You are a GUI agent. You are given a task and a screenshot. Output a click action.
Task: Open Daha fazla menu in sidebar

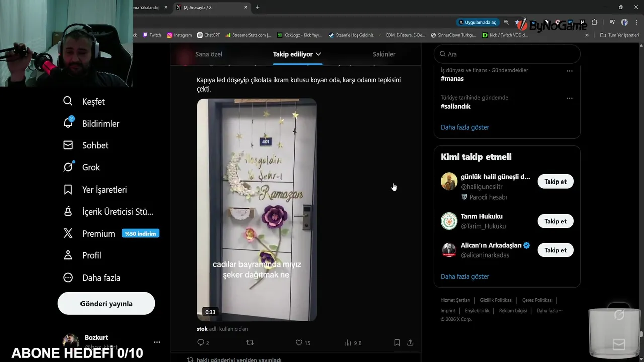[x=92, y=278]
